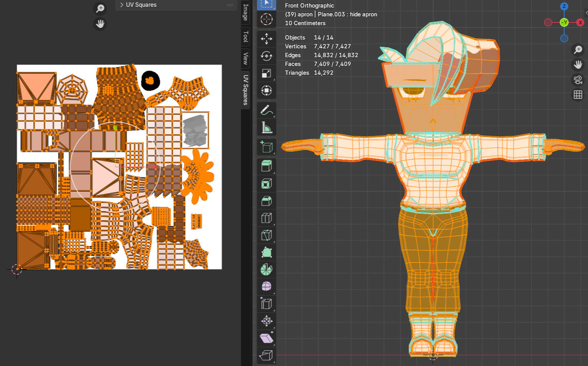The image size is (588, 366).
Task: Select the Loop Cut tool
Action: point(266,218)
